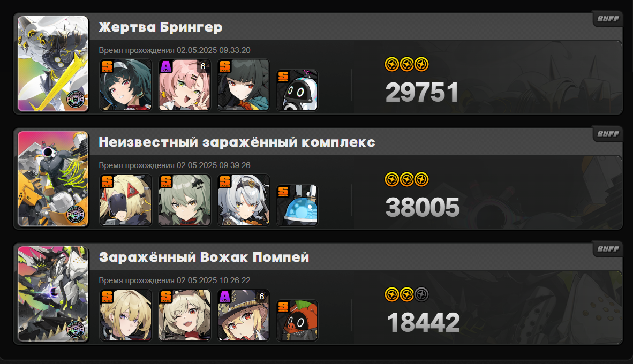Screen dimensions: 633x364
Task: Click the score 38005
Action: (x=423, y=207)
